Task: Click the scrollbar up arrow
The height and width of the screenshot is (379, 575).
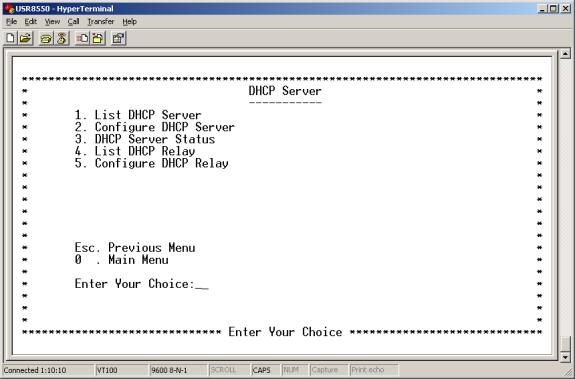Action: (x=565, y=54)
